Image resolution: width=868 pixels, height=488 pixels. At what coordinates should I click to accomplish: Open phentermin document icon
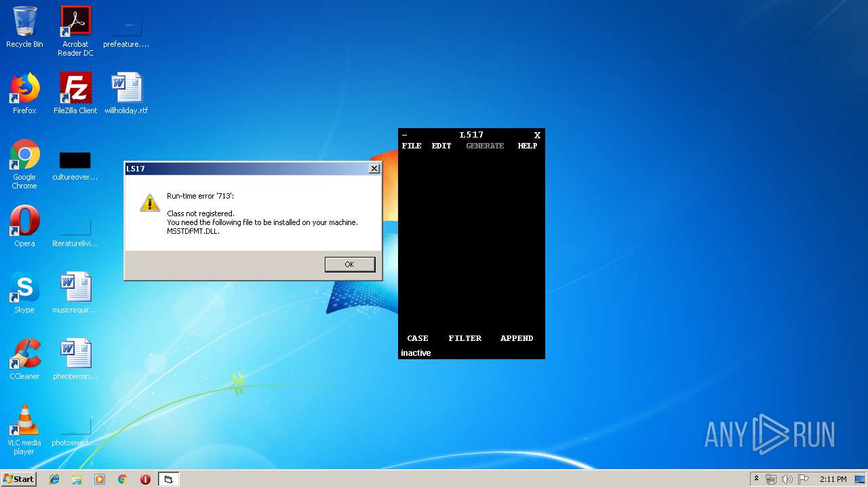click(75, 359)
